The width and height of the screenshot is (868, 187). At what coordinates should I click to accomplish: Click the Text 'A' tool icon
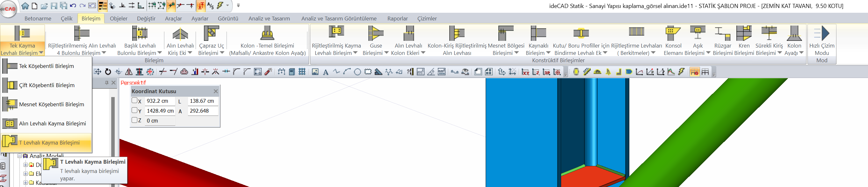coord(326,72)
